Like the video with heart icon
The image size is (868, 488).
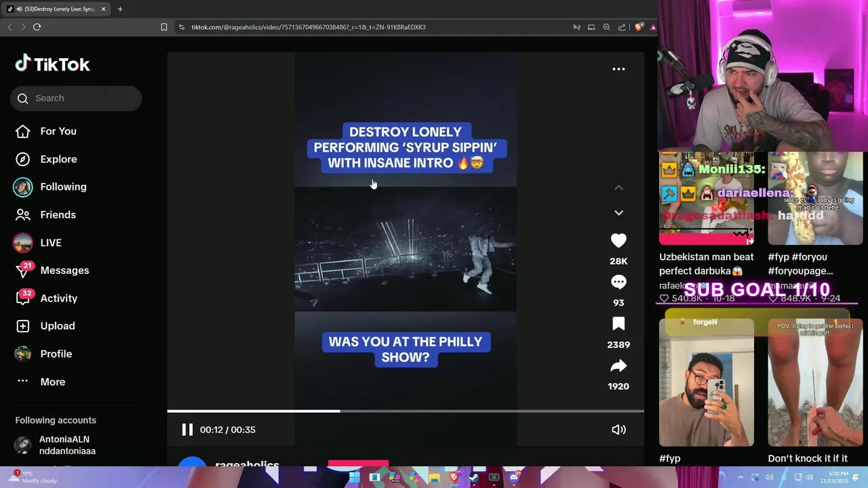pyautogui.click(x=618, y=241)
